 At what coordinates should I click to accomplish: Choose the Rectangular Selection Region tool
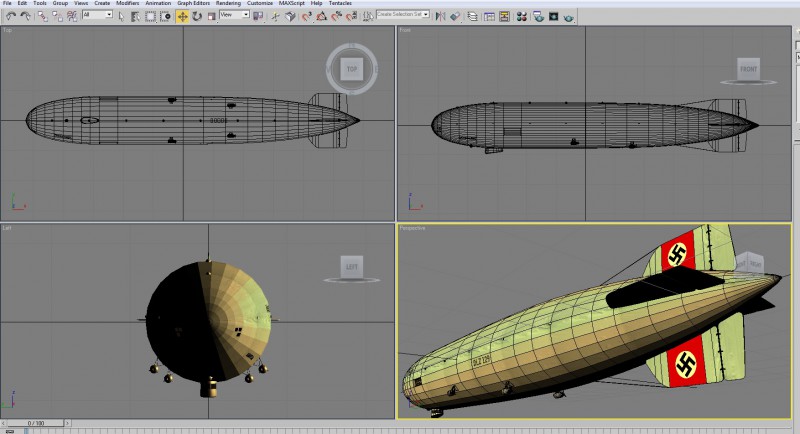coord(150,16)
